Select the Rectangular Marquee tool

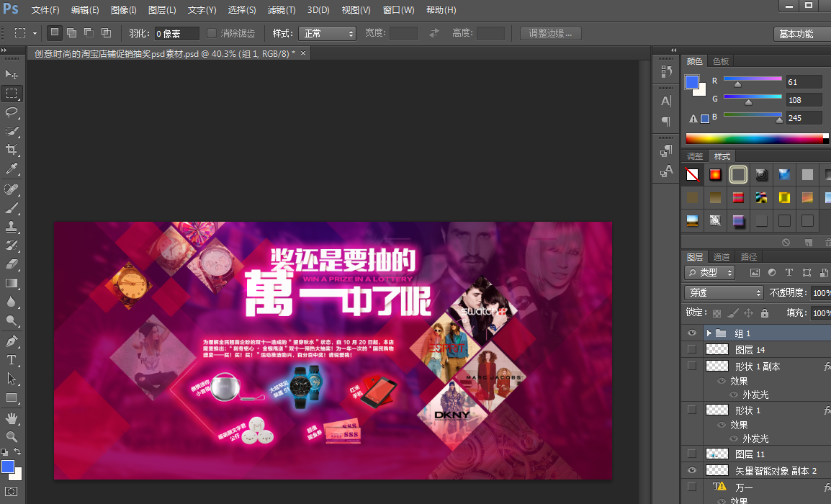click(x=11, y=94)
